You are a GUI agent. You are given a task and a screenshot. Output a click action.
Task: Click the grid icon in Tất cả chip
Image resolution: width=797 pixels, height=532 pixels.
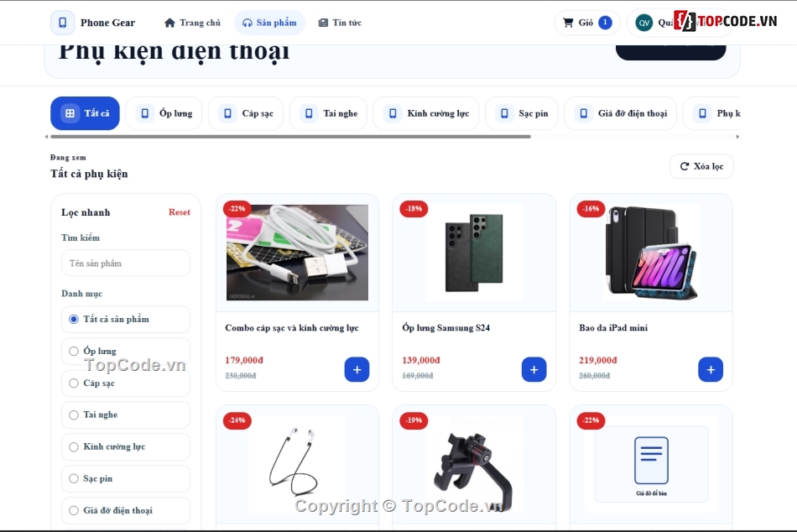coord(70,113)
